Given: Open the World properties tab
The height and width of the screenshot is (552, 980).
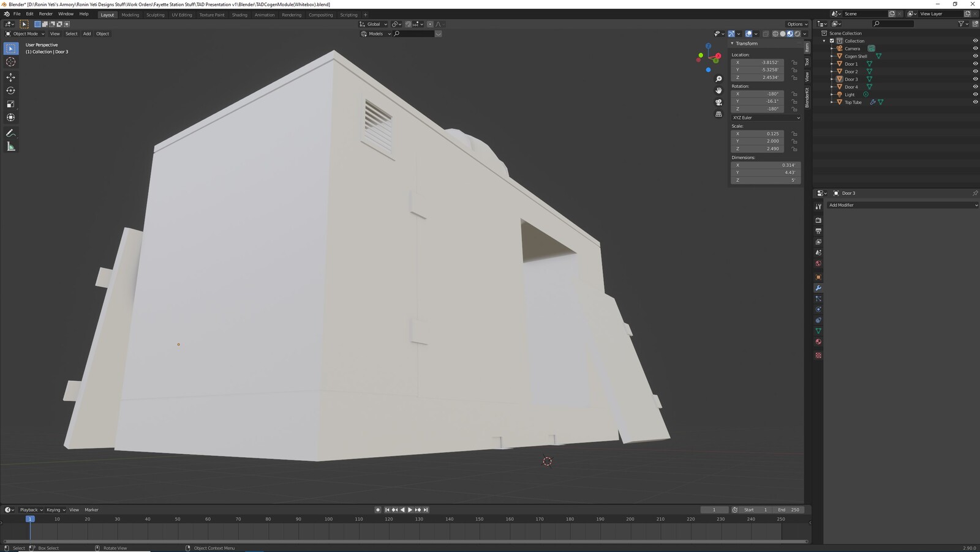Looking at the screenshot, I should [x=818, y=264].
